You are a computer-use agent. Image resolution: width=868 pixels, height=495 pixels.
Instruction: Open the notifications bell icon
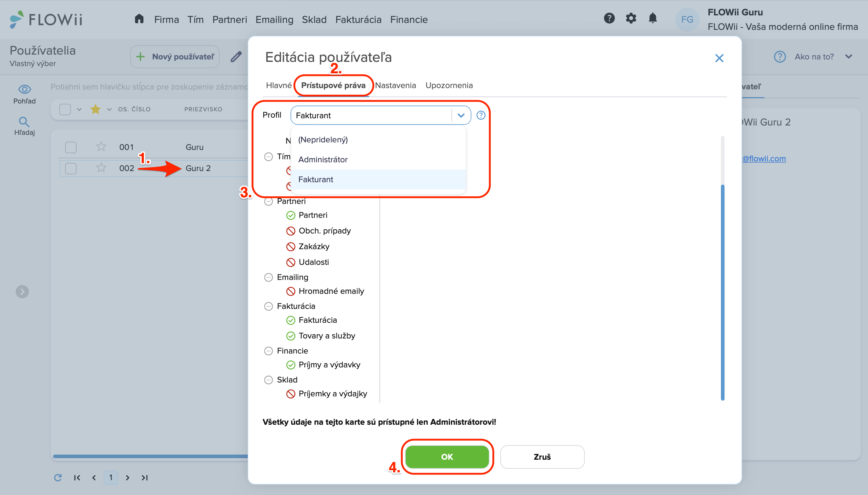click(x=653, y=18)
